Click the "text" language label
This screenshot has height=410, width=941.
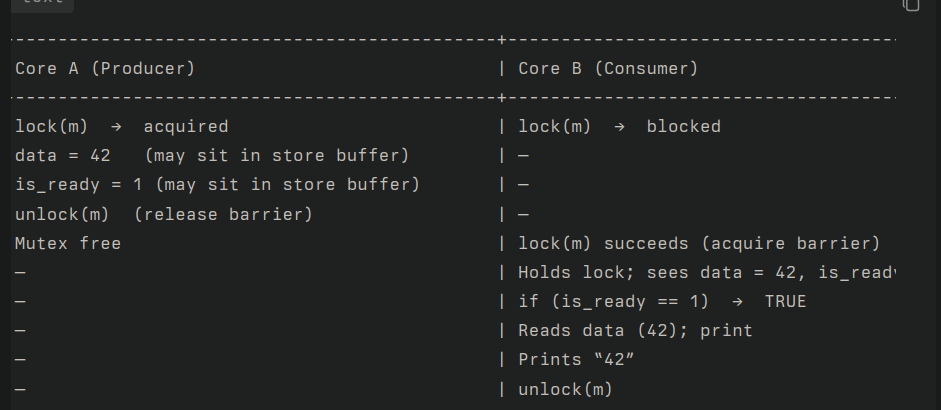42,2
